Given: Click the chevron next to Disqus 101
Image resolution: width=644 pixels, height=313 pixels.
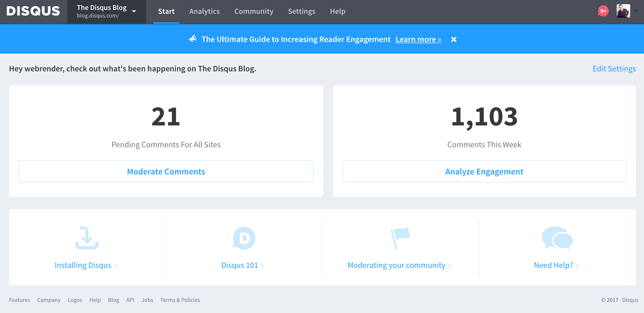Looking at the screenshot, I should [262, 265].
